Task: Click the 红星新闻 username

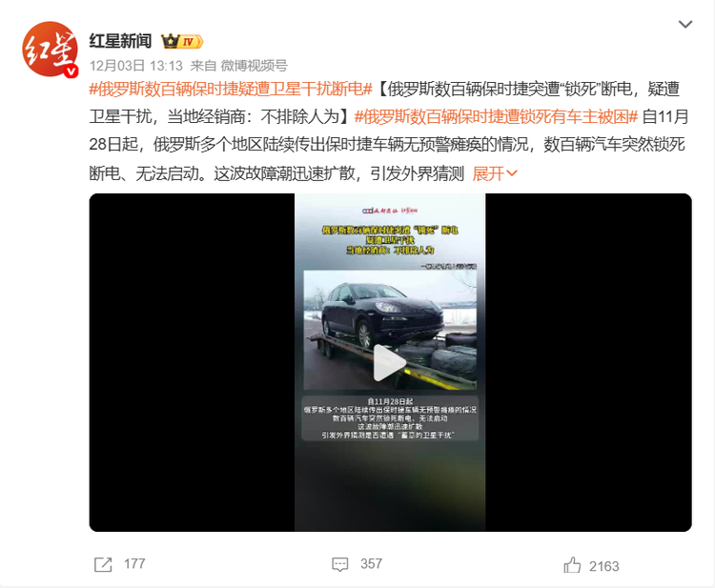Action: pyautogui.click(x=120, y=41)
